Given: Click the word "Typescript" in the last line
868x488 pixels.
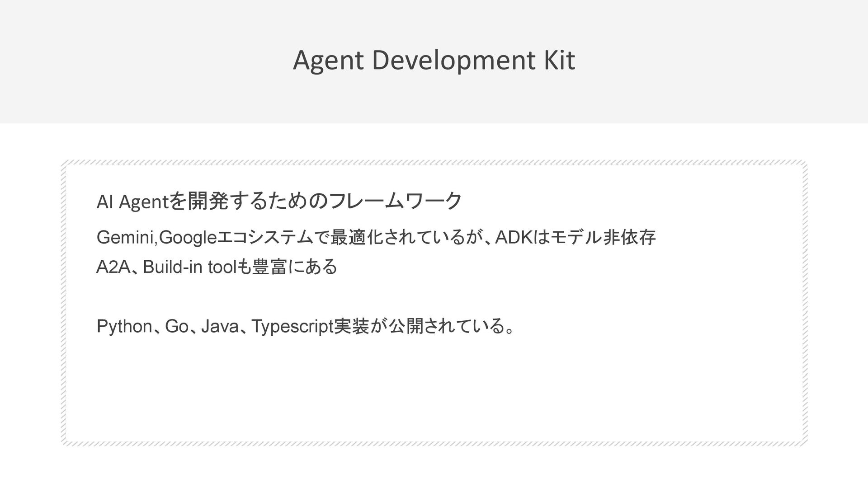Looking at the screenshot, I should [292, 326].
